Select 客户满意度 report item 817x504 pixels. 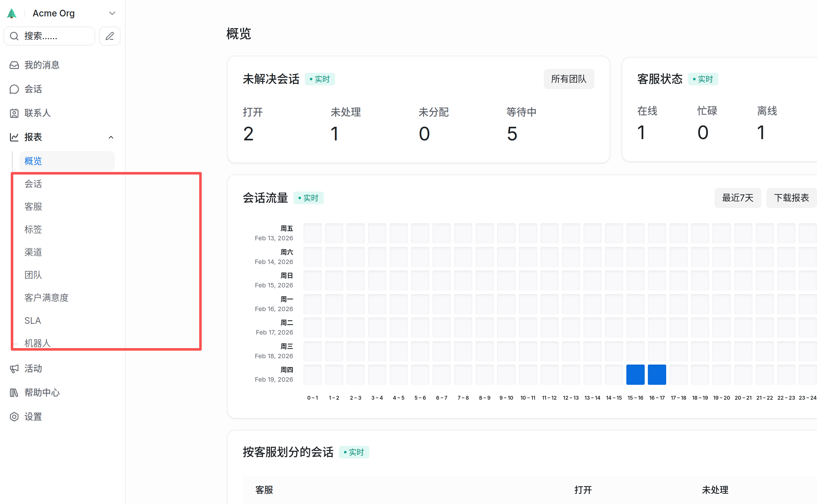[x=46, y=298]
